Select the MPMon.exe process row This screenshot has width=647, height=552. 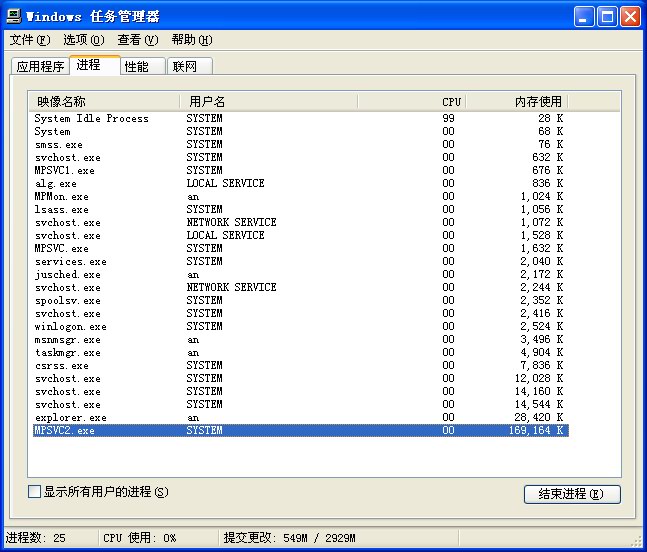301,196
